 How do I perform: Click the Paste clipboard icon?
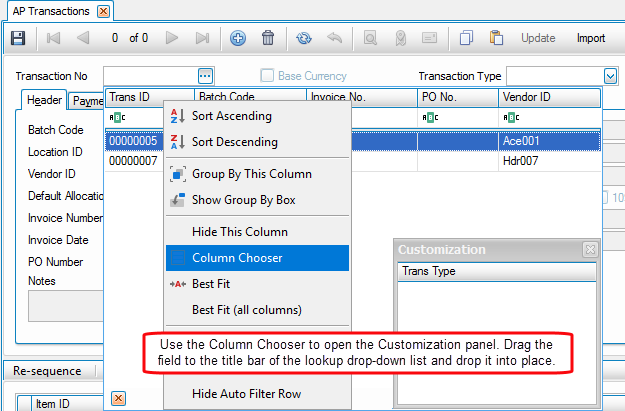click(x=495, y=39)
